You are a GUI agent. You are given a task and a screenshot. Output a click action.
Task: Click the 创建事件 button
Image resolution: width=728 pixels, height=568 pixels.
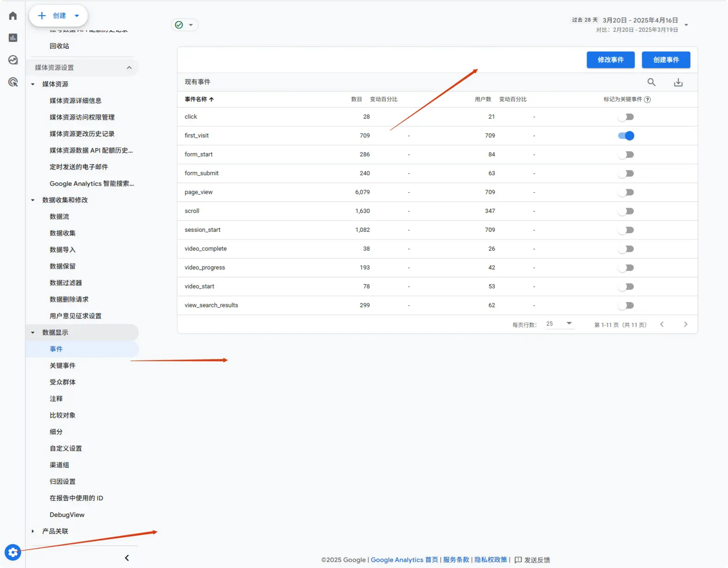click(x=666, y=60)
